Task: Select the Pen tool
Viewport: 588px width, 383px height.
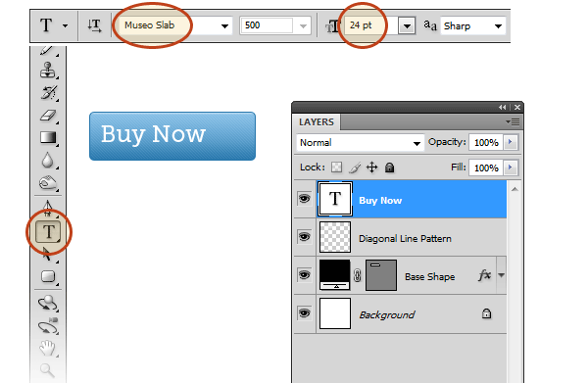Action: click(x=48, y=208)
